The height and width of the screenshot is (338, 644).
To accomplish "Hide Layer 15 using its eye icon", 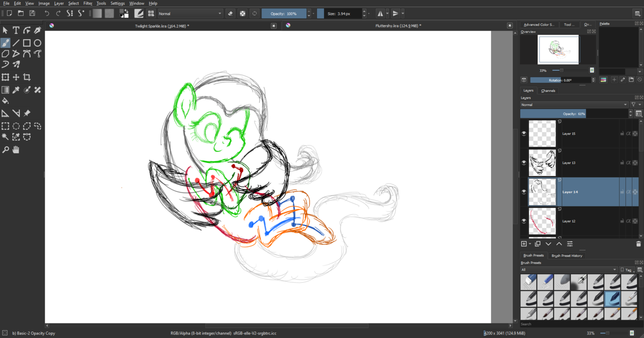I will [524, 134].
